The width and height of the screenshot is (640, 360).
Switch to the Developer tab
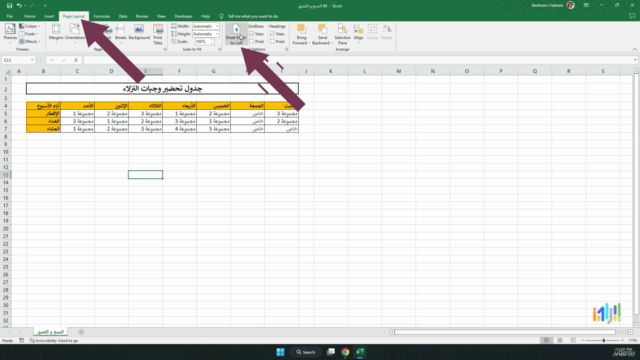pos(183,16)
